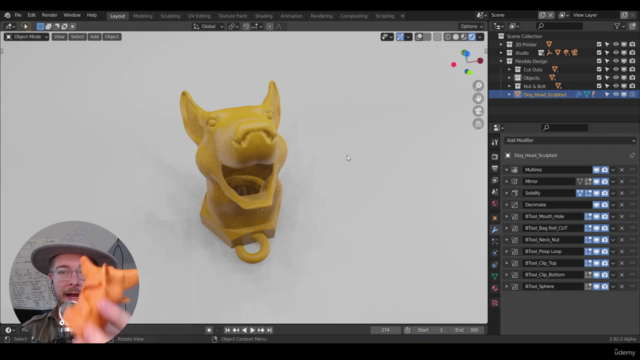Select the tweak select tool icon
The height and width of the screenshot is (360, 640).
click(x=25, y=27)
